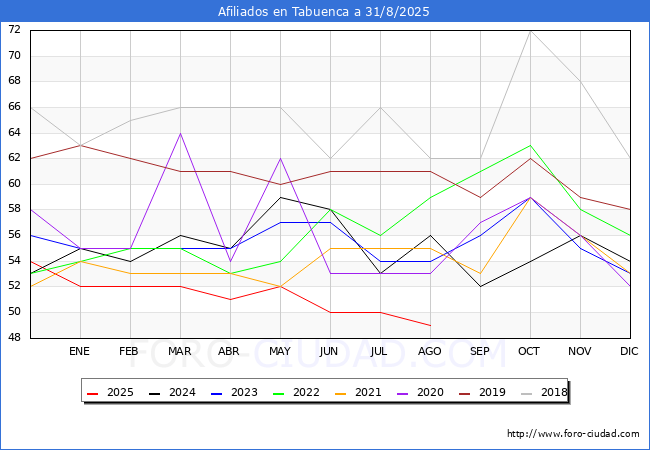Viewport: 650px width, 450px height.
Task: Click the green 2022 legend swatch
Action: [x=279, y=393]
